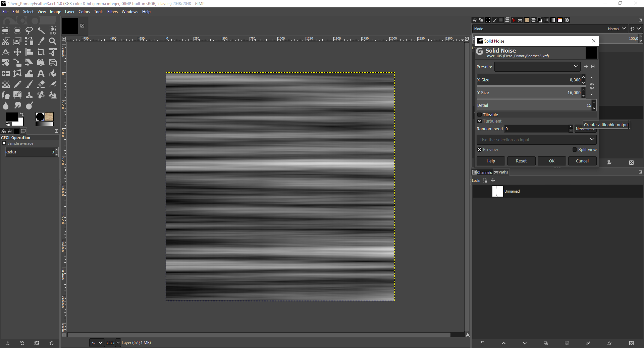Switch to the Channels tab
This screenshot has width=644, height=348.
[x=482, y=172]
